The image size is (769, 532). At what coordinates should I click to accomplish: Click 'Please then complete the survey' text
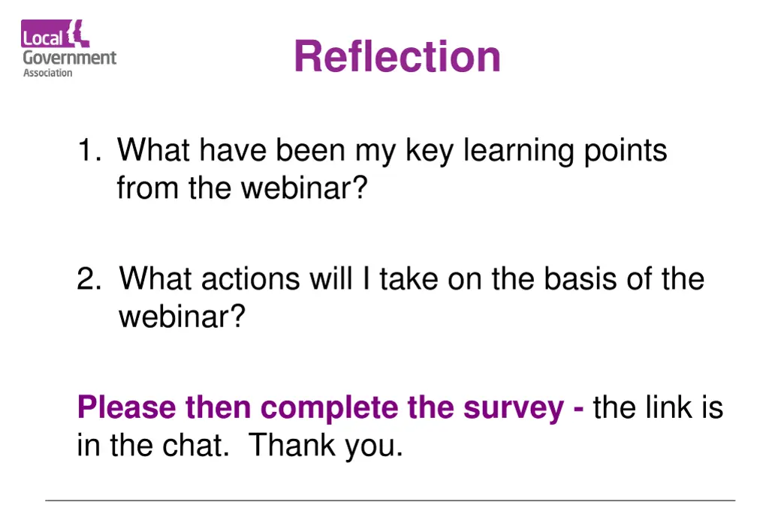tap(321, 408)
